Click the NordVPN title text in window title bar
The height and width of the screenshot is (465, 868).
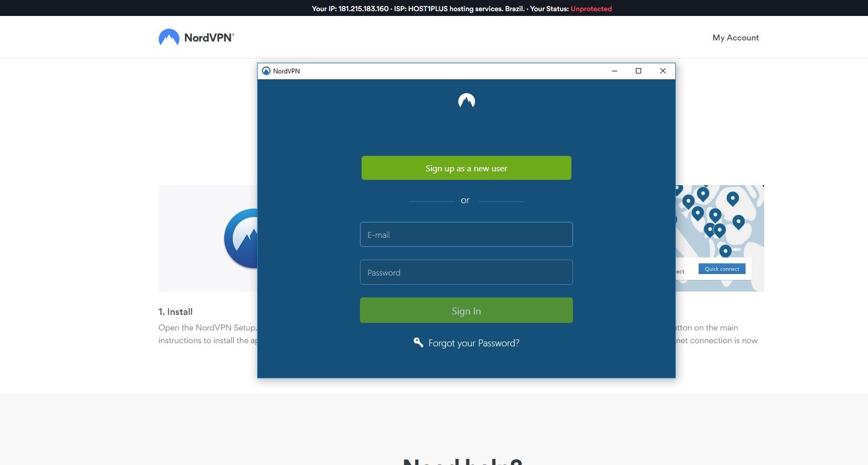286,71
